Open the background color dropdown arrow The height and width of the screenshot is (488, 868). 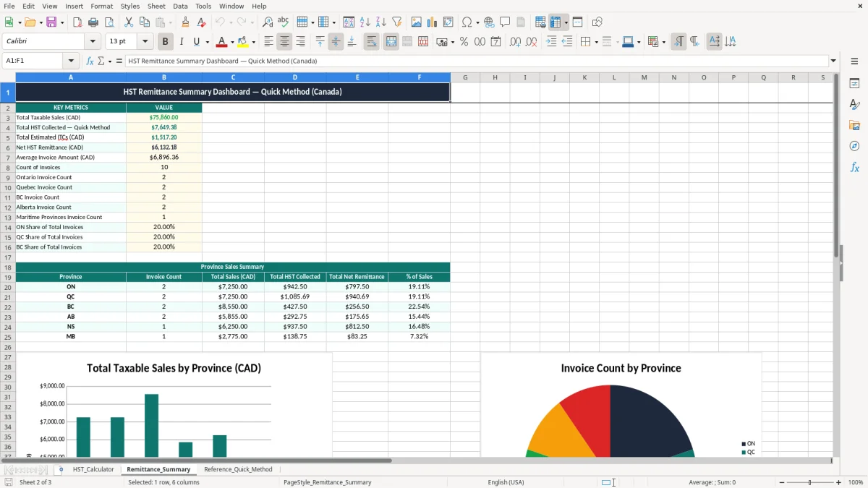253,42
